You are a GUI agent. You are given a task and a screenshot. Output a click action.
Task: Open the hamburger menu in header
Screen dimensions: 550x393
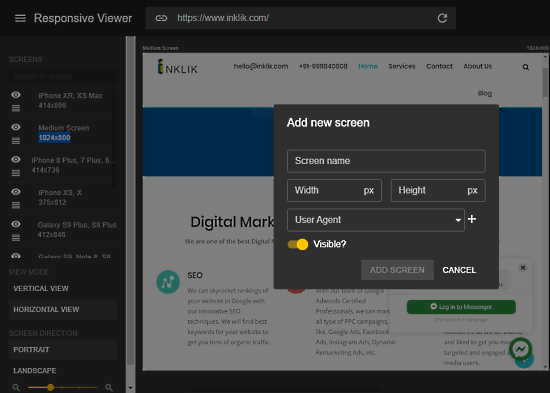click(20, 18)
